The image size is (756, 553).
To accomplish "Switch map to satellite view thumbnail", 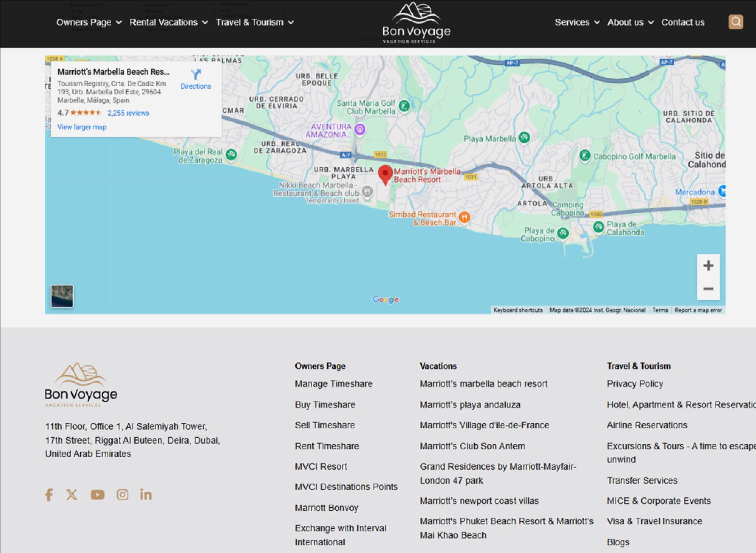I will (62, 296).
